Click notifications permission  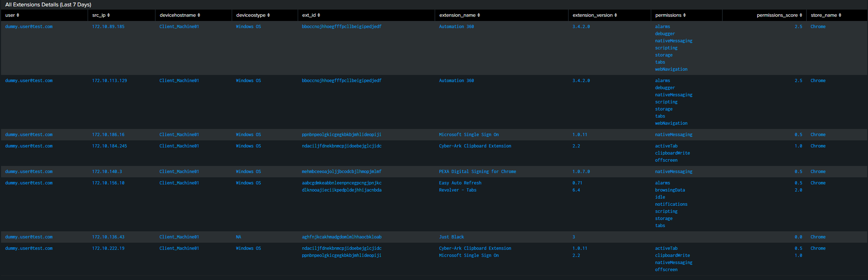tap(671, 204)
